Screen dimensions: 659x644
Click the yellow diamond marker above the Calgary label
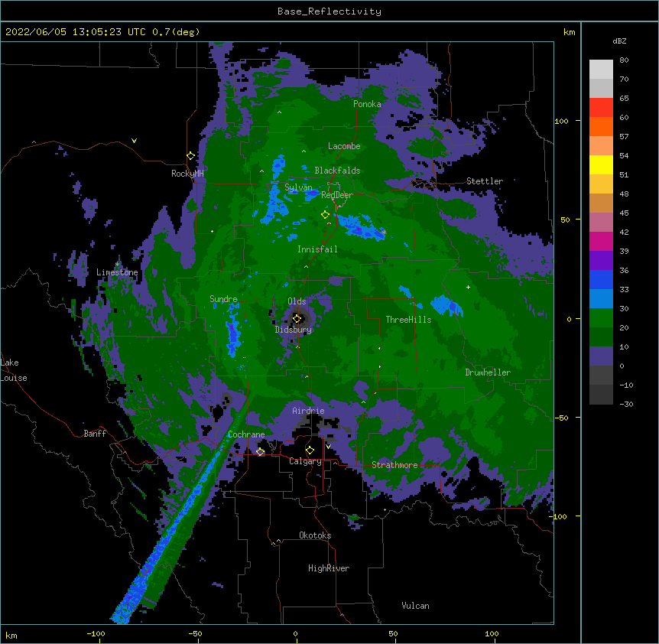(310, 450)
